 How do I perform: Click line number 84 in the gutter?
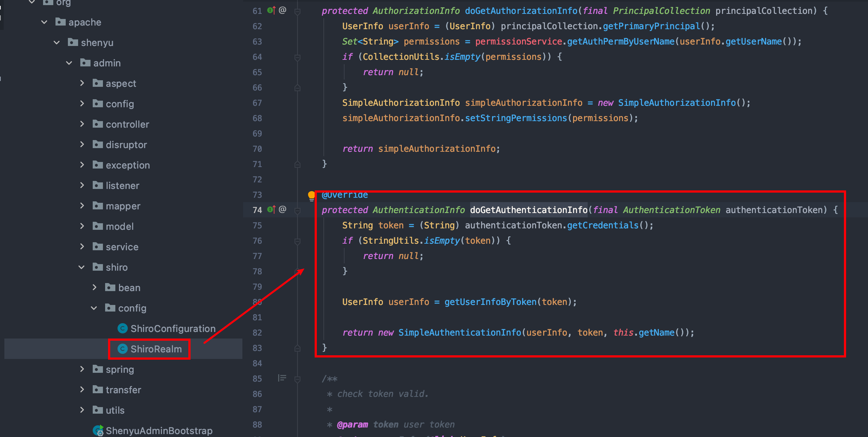click(257, 363)
